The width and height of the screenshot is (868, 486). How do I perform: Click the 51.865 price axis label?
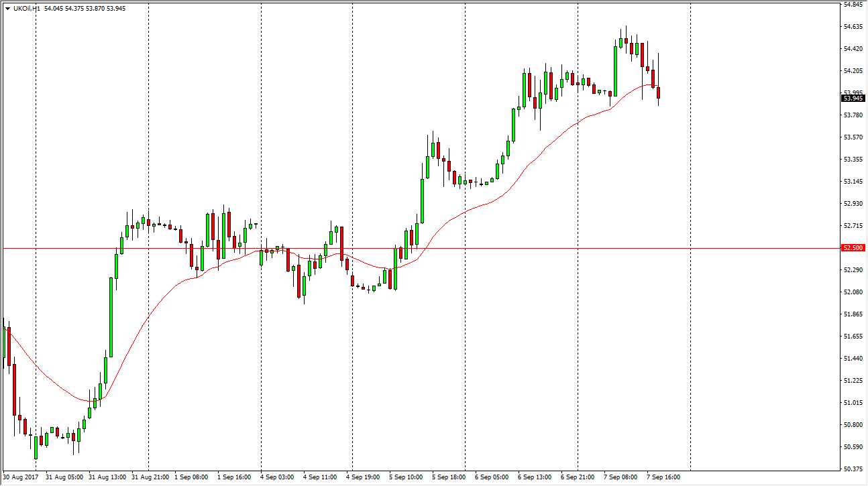(853, 314)
